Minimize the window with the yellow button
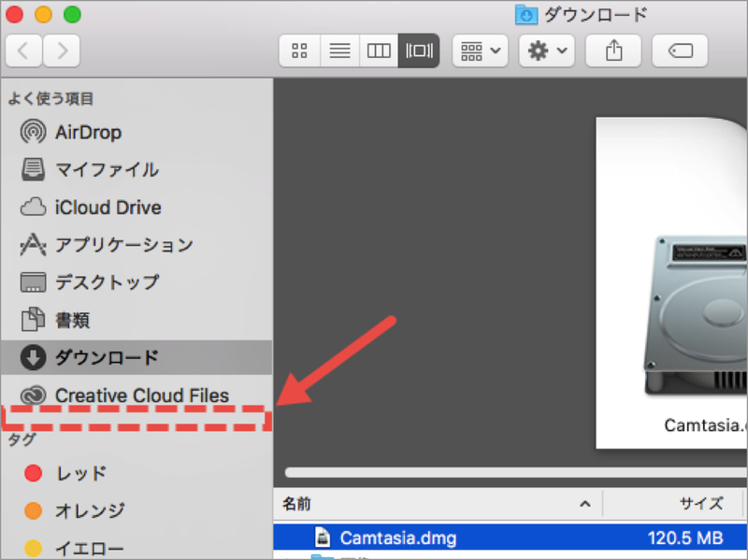The image size is (748, 560). (x=43, y=14)
